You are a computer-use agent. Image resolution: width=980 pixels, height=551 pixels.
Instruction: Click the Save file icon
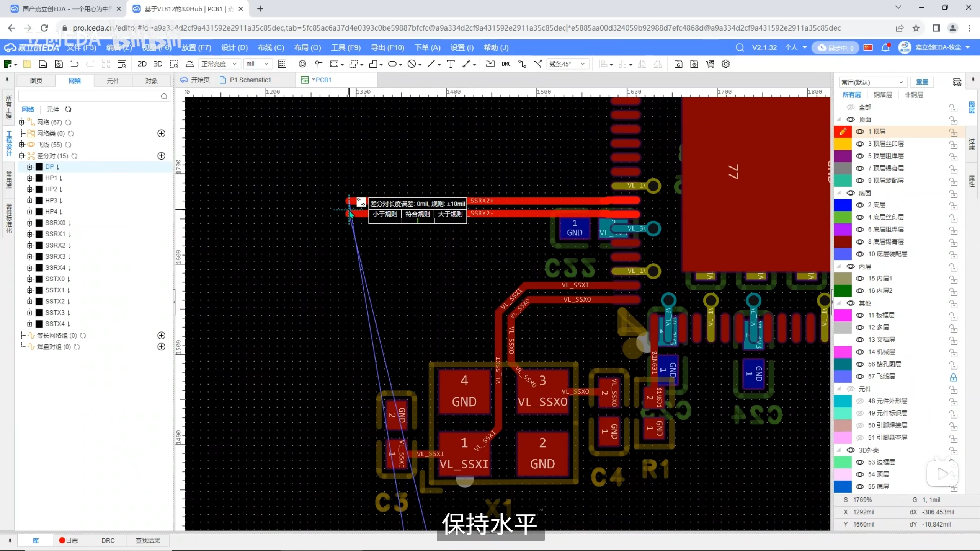tap(43, 64)
